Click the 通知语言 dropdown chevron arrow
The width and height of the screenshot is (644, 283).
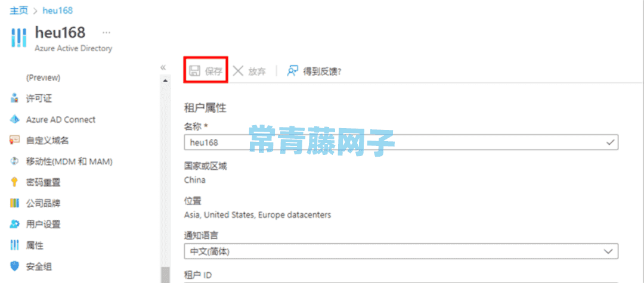pos(609,251)
